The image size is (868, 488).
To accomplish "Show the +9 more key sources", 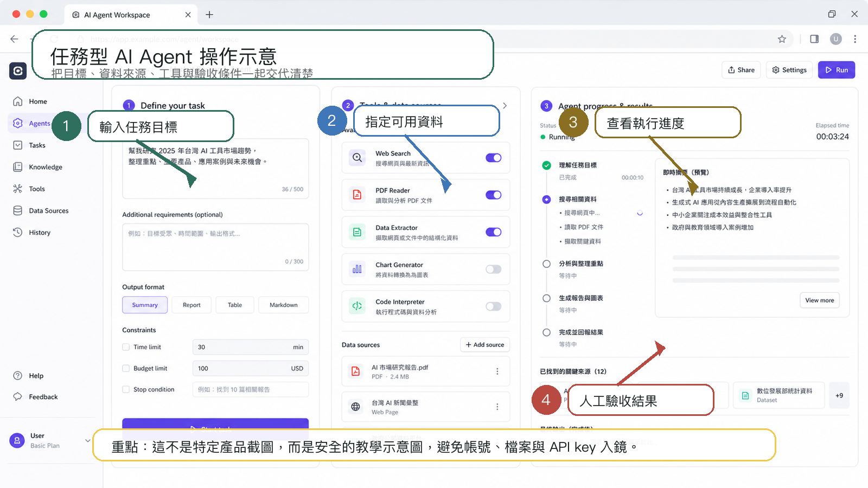I will 839,395.
